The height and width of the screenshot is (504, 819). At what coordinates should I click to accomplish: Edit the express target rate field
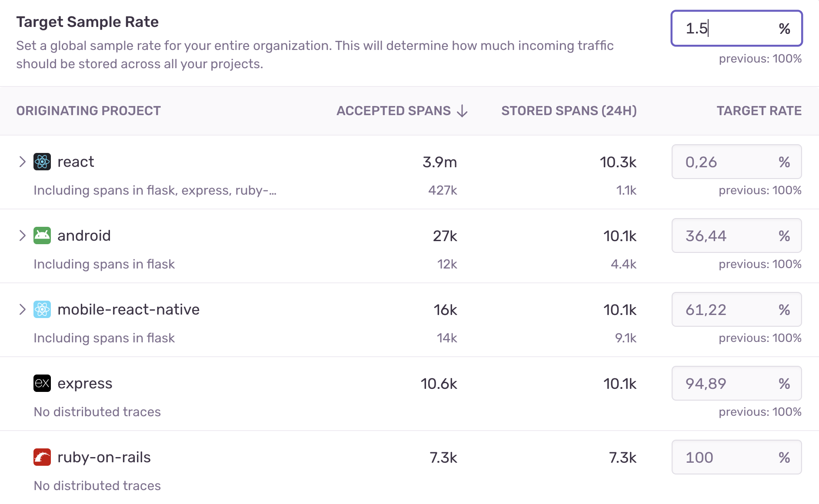[730, 384]
